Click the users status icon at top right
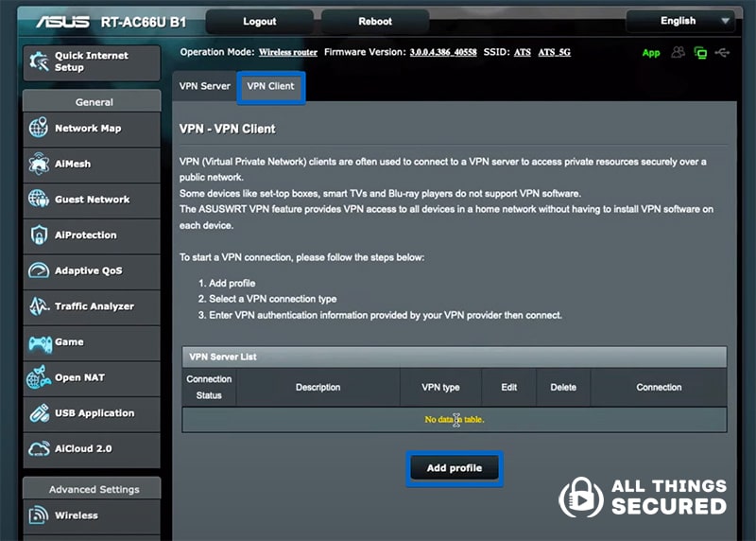The image size is (756, 541). (678, 52)
